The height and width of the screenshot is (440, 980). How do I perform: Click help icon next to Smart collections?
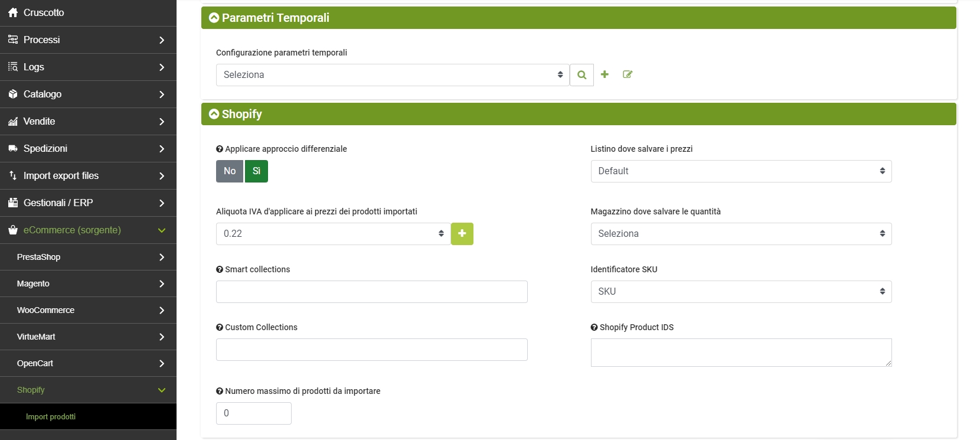(x=220, y=269)
